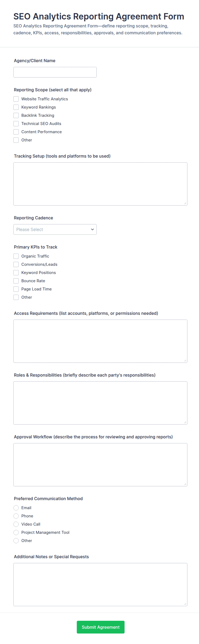
Task: Click into the Access Requirements text area
Action: 100,341
